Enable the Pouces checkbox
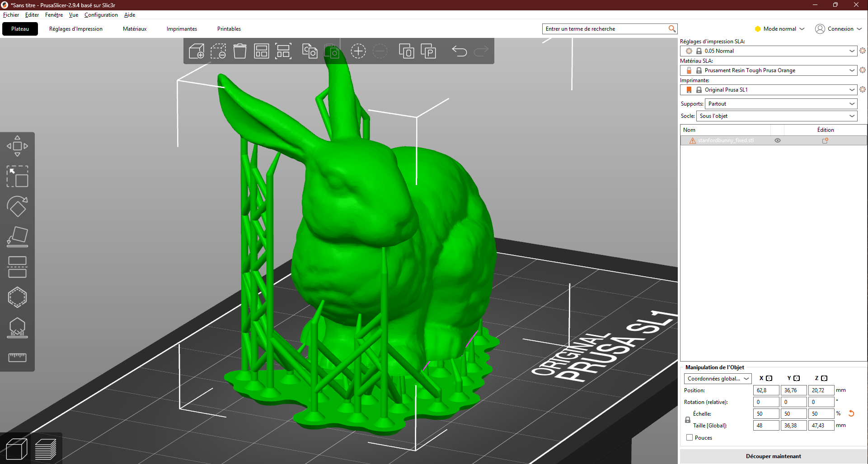Viewport: 868px width, 464px height. (x=690, y=437)
